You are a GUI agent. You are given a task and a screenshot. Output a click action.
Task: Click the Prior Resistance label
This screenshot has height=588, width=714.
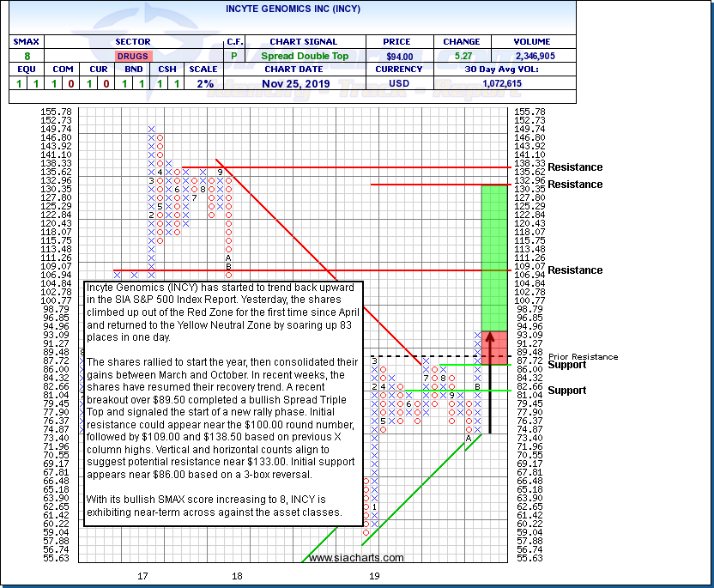click(571, 356)
